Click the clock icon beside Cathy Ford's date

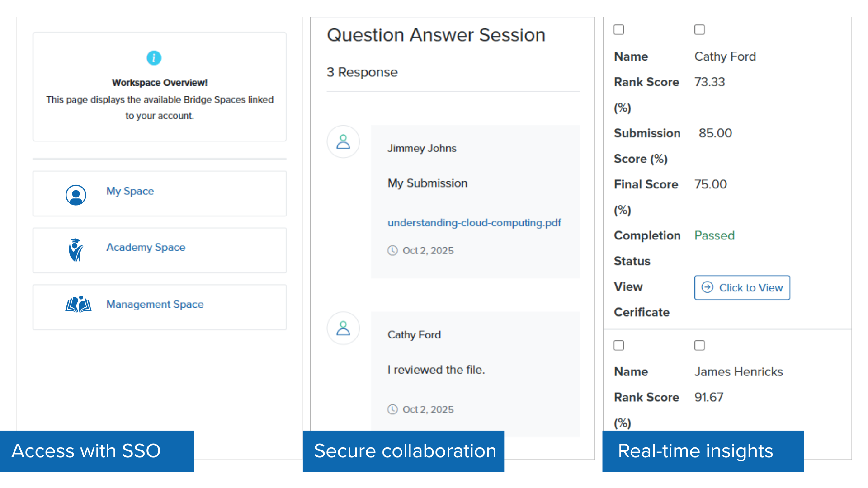coord(392,409)
